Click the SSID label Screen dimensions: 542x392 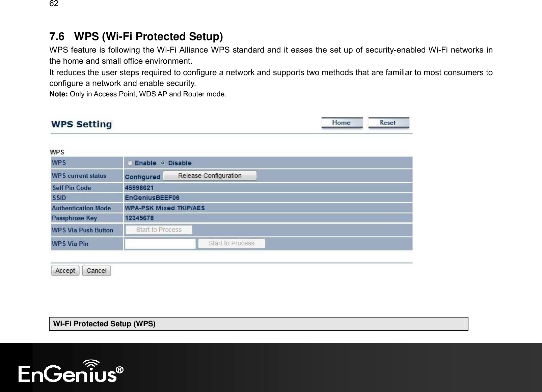[59, 198]
